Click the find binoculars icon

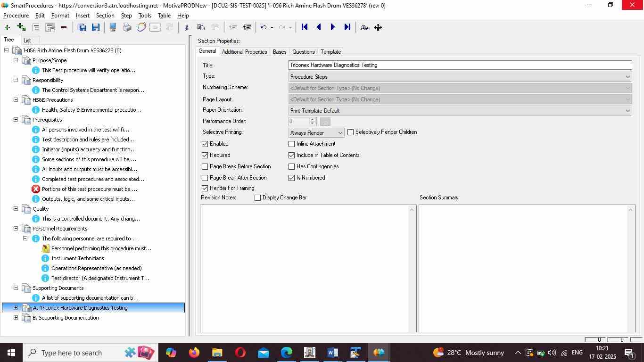click(x=364, y=27)
